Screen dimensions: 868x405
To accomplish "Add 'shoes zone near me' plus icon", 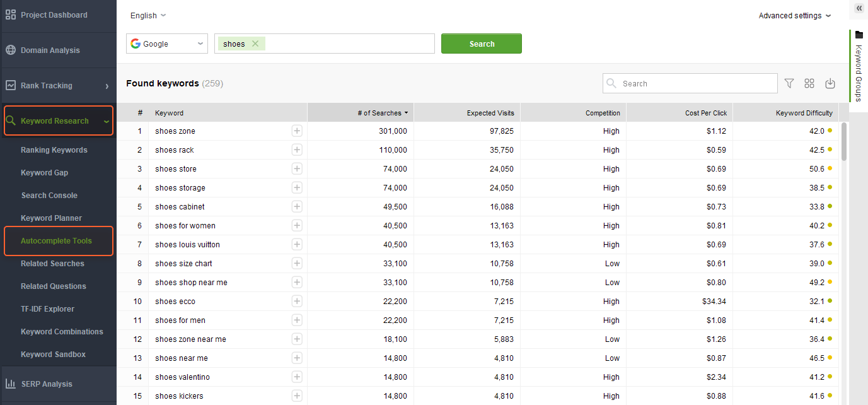I will (297, 339).
